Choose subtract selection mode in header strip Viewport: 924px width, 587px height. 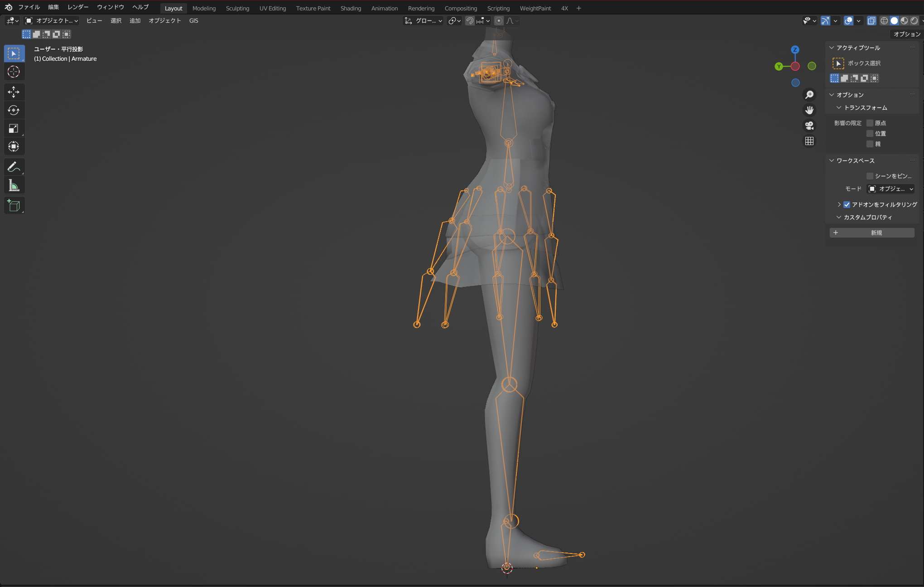[x=46, y=34]
